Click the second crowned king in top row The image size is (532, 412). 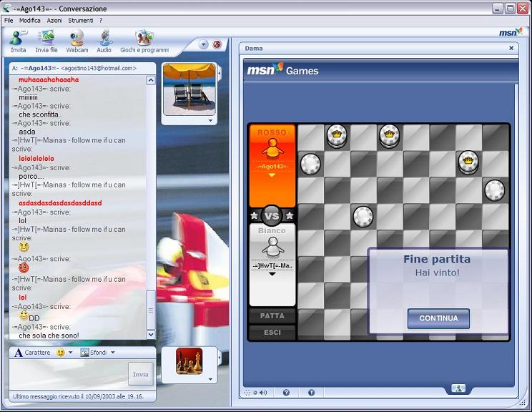coord(390,136)
